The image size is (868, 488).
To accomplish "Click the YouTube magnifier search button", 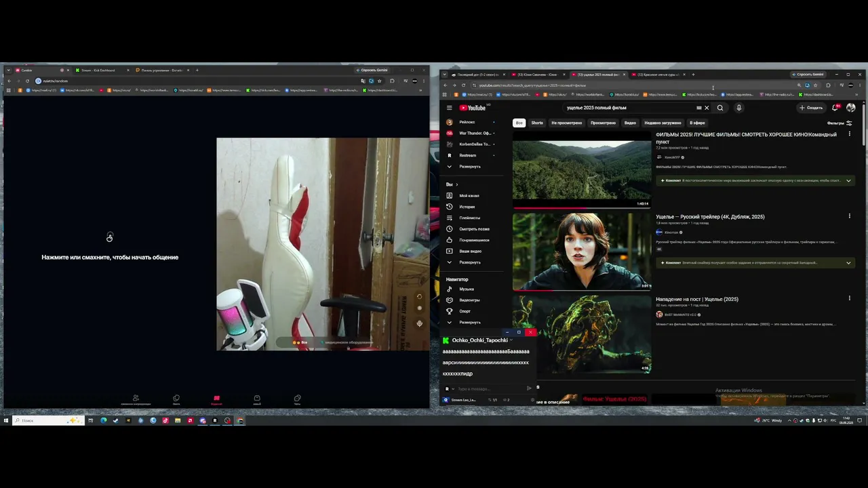I will click(720, 108).
